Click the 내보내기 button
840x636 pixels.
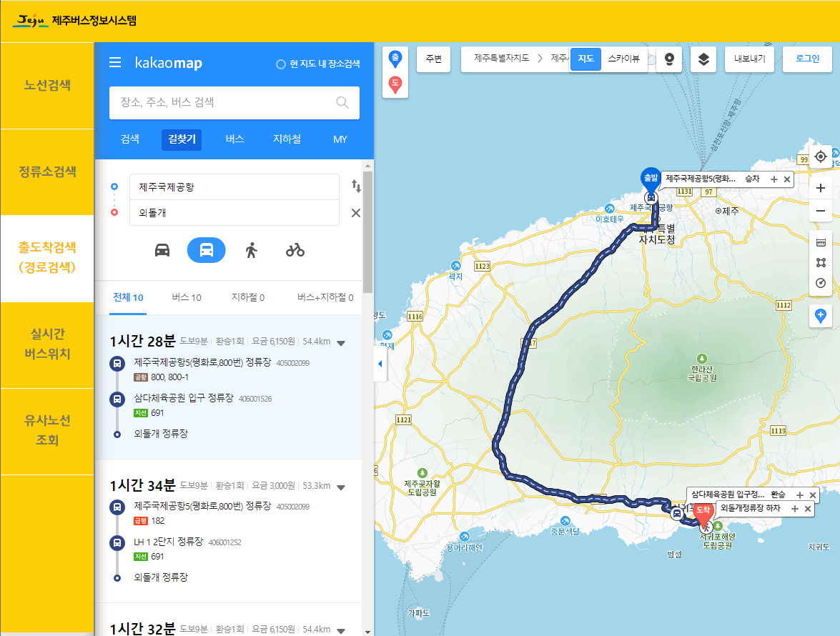coord(749,59)
